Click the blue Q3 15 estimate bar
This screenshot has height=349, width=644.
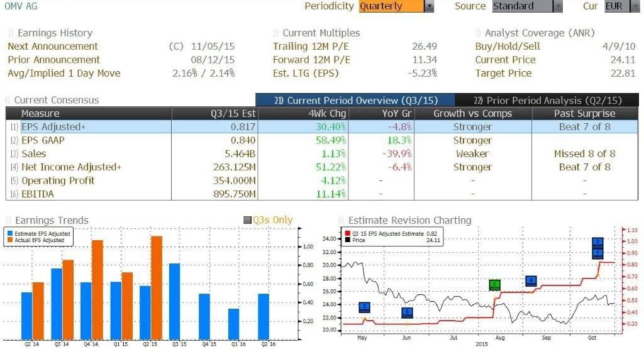tap(175, 301)
